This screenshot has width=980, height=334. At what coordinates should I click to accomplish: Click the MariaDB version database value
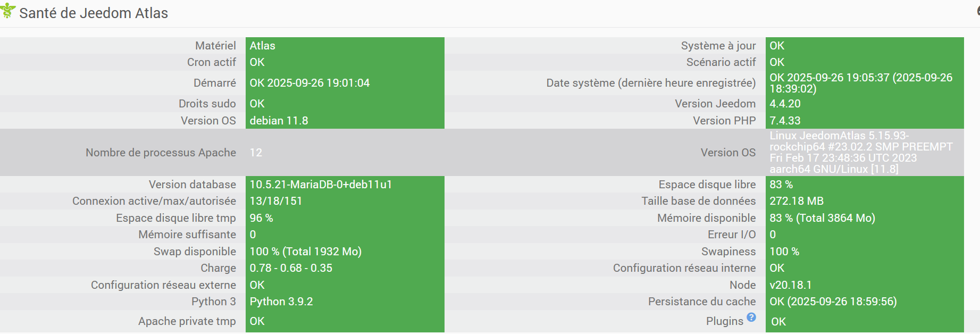(x=321, y=185)
